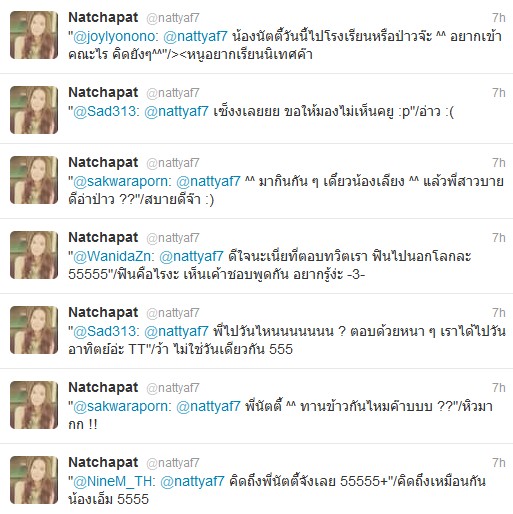
Task: Open @Sad313 mention in second tweet
Action: click(x=106, y=112)
